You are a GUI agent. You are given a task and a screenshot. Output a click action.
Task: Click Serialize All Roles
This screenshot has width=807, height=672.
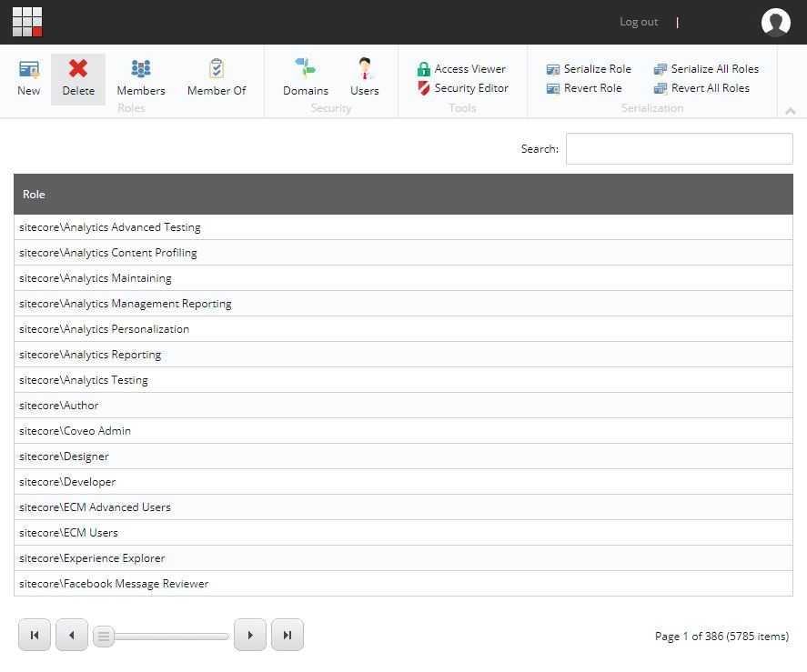pyautogui.click(x=706, y=69)
